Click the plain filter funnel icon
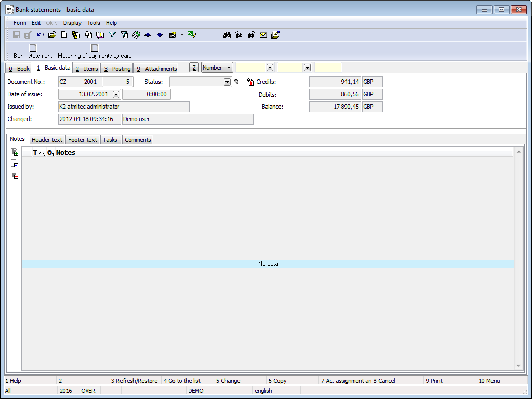The height and width of the screenshot is (399, 532). 112,35
